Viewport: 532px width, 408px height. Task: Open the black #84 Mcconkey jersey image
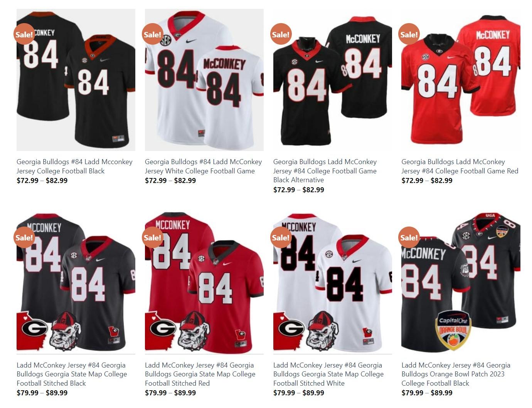coord(76,80)
